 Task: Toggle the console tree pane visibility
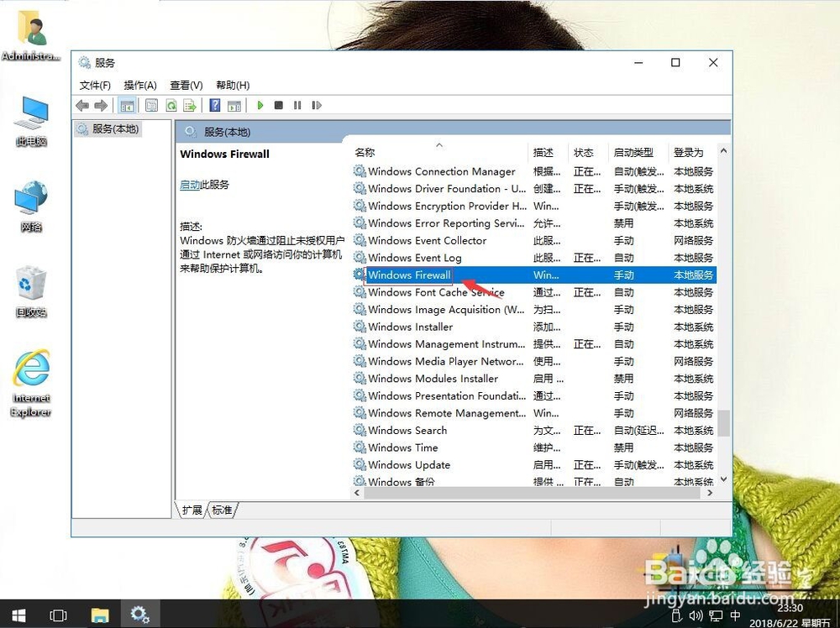point(128,105)
